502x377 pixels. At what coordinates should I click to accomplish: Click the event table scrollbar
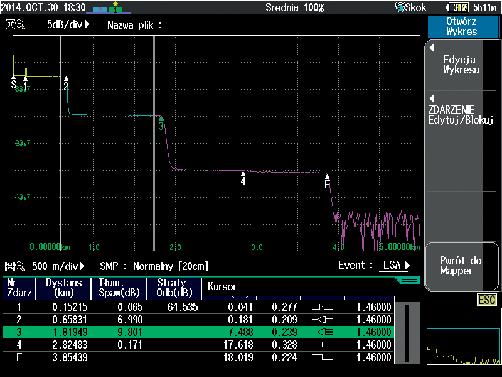click(407, 333)
